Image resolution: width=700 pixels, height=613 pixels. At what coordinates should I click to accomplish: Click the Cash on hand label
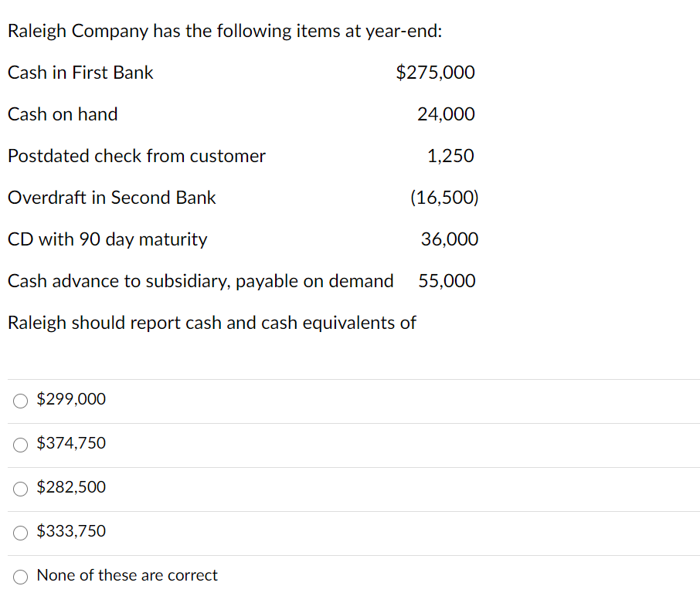click(x=63, y=114)
